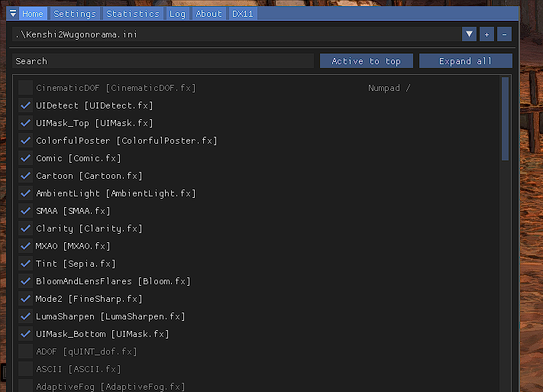The image size is (543, 392).
Task: Open the About tab
Action: [x=208, y=14]
